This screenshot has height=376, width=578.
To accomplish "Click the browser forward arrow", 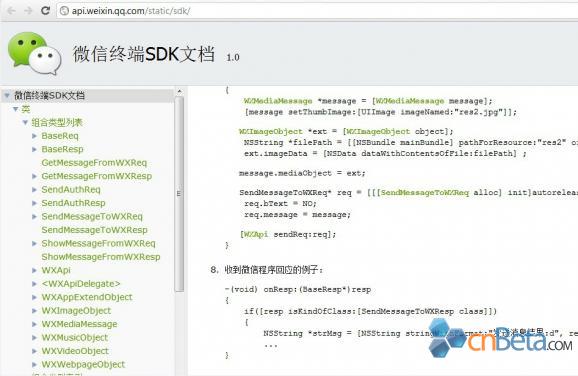I will pyautogui.click(x=28, y=11).
